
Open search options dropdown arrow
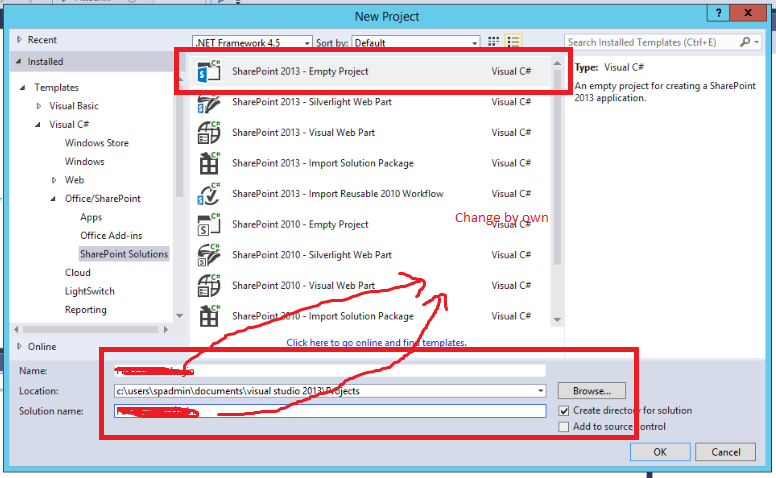[x=756, y=42]
